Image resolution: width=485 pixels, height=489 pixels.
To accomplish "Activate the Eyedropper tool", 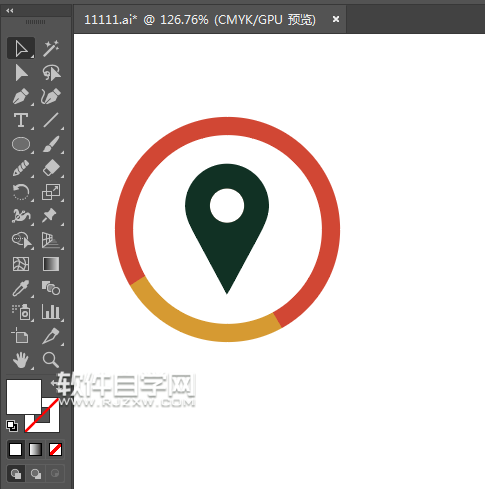I will 21,288.
